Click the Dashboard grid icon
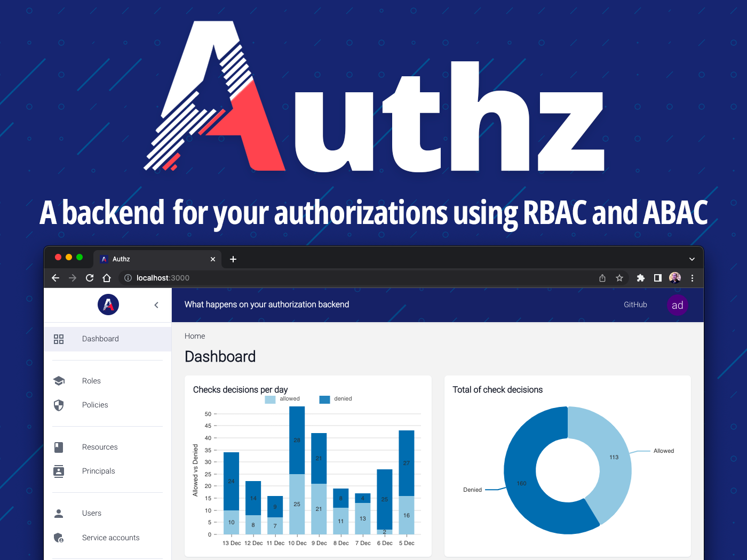The image size is (747, 560). point(59,339)
